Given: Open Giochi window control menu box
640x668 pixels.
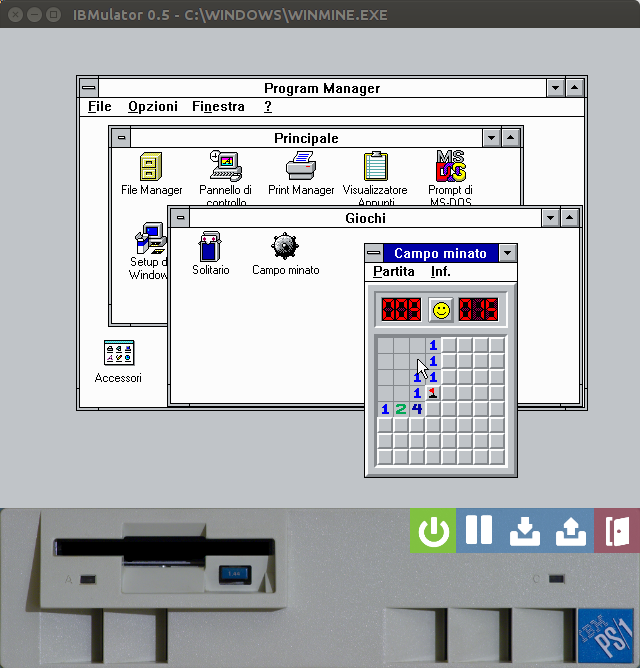Looking at the screenshot, I should (180, 218).
